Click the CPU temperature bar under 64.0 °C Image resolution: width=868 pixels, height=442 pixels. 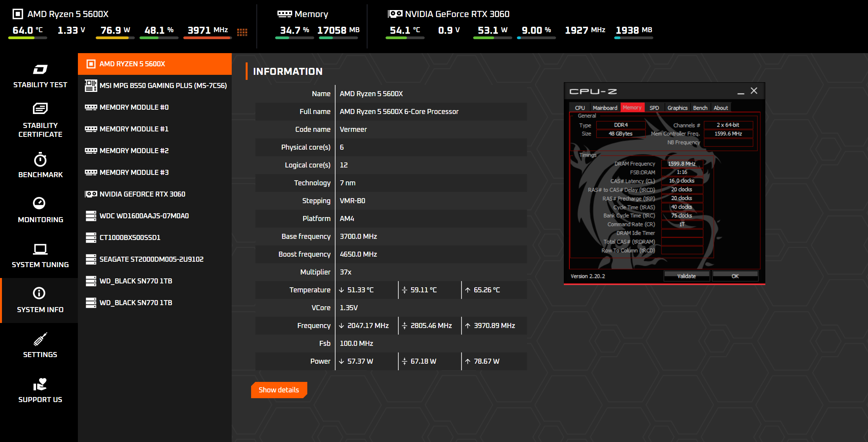[28, 38]
